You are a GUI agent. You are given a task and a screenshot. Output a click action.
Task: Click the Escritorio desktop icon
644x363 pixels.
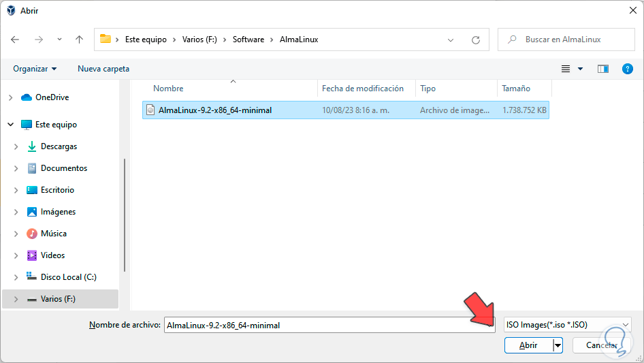click(x=31, y=190)
